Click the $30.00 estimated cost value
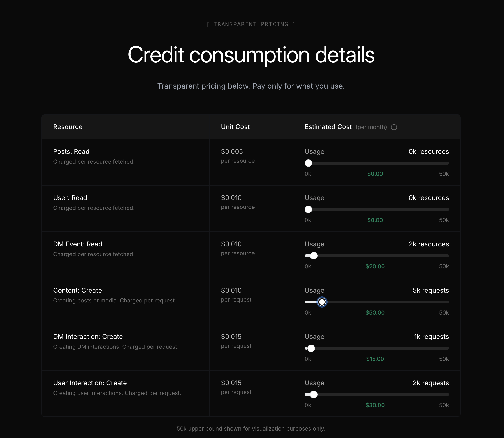Screen dimensions: 504x438 click(375, 405)
